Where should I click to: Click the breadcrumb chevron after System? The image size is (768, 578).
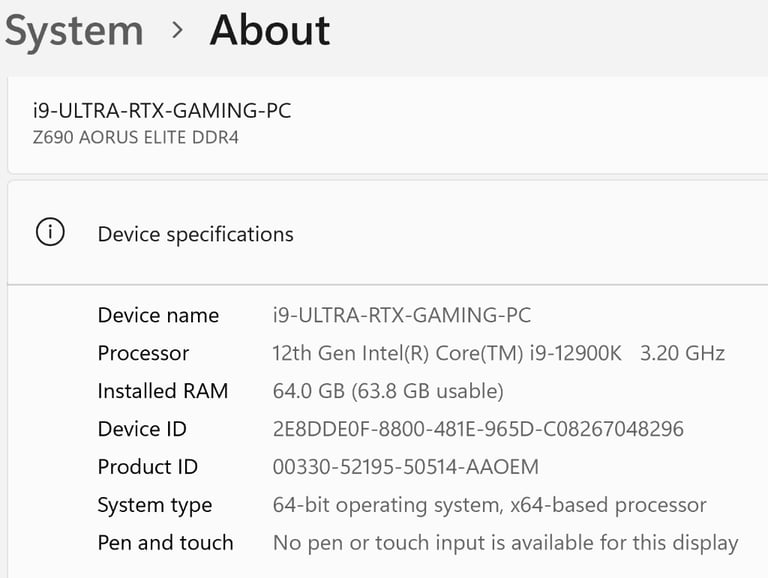[177, 30]
